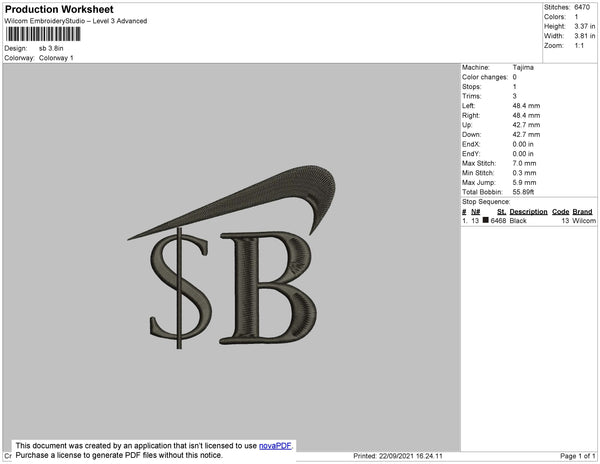
Task: Click the Max Jump value '5.9 mm'
Action: click(x=525, y=182)
